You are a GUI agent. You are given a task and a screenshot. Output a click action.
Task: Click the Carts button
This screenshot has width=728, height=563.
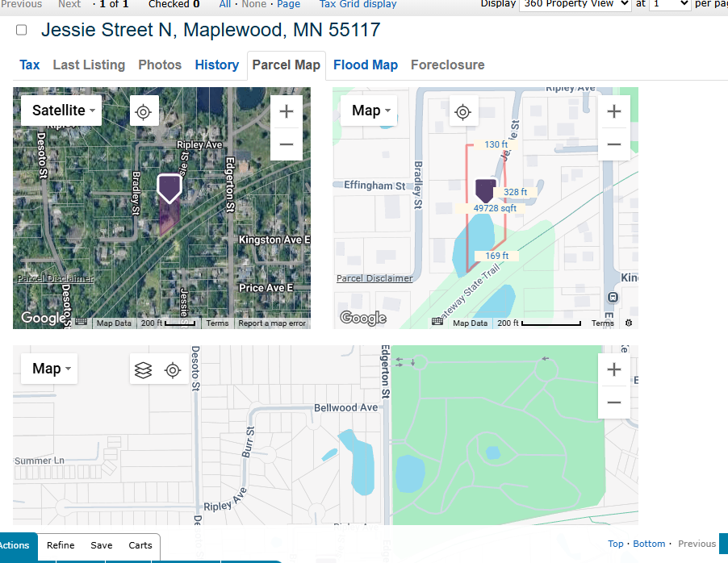pyautogui.click(x=140, y=545)
